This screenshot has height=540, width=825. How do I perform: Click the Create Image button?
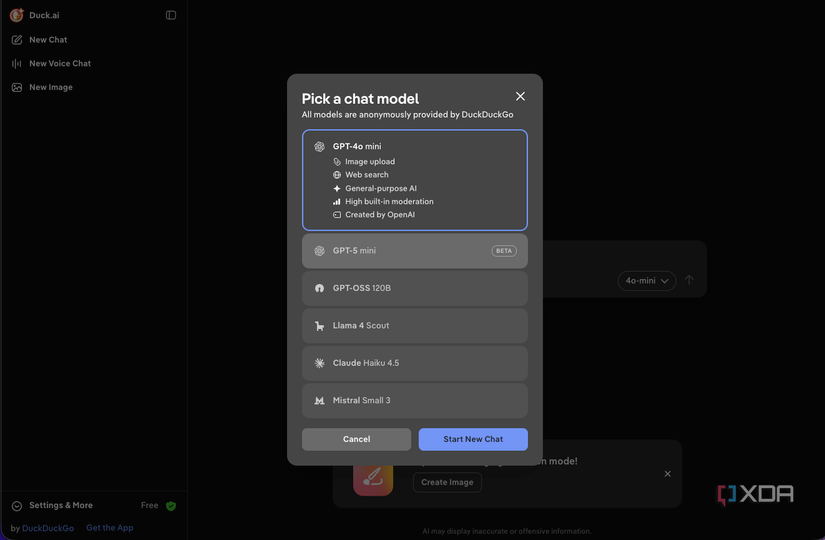point(447,482)
